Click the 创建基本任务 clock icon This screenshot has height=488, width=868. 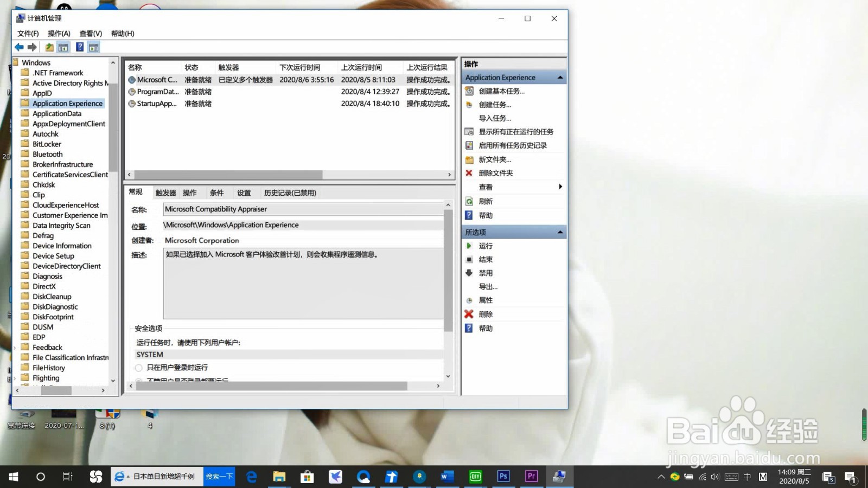(469, 91)
